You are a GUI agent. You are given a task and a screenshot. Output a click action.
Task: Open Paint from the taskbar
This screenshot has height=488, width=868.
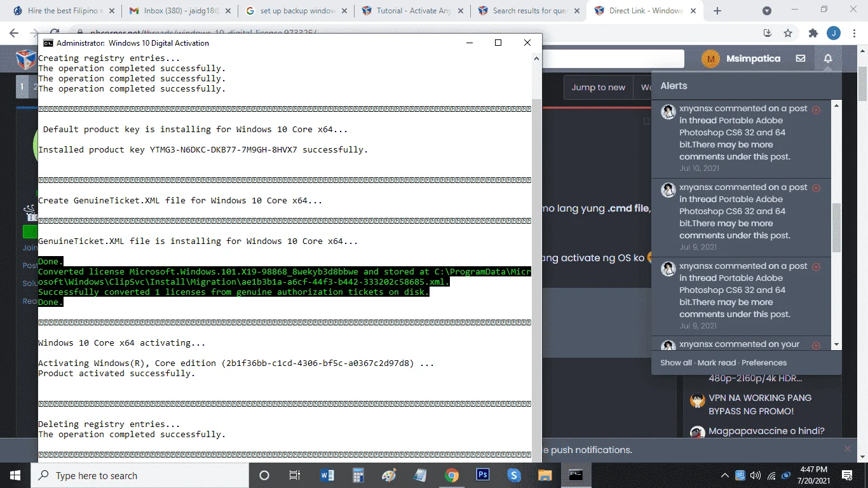tap(389, 475)
